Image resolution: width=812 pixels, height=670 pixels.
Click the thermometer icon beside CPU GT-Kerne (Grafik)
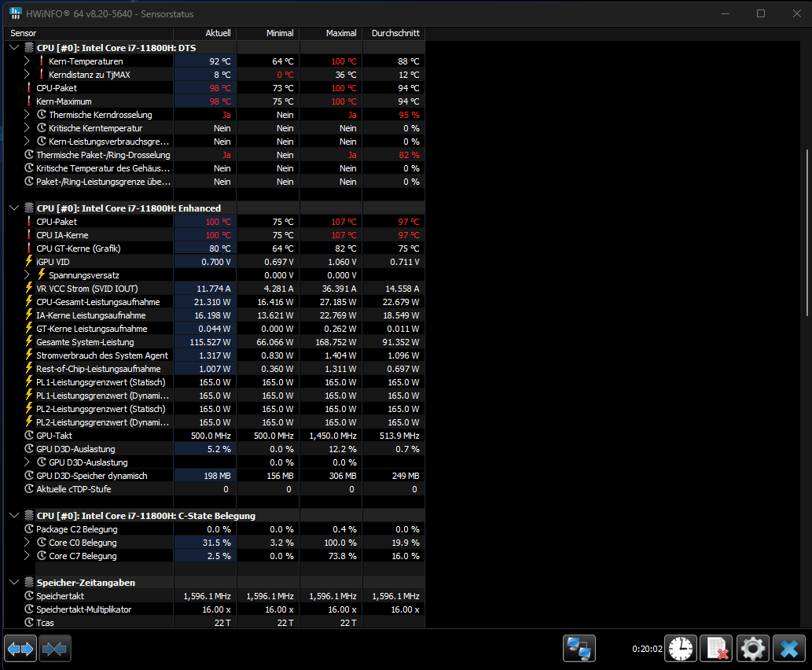[29, 248]
